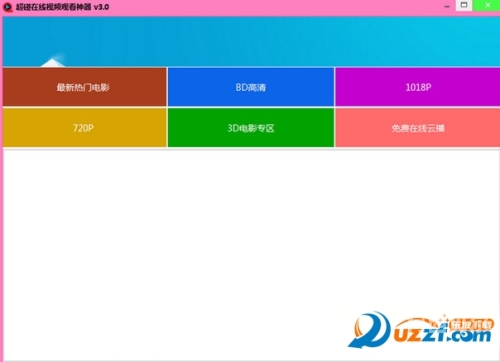Choose the 720P yellow tile
Screen dimensions: 500x362
(x=85, y=128)
